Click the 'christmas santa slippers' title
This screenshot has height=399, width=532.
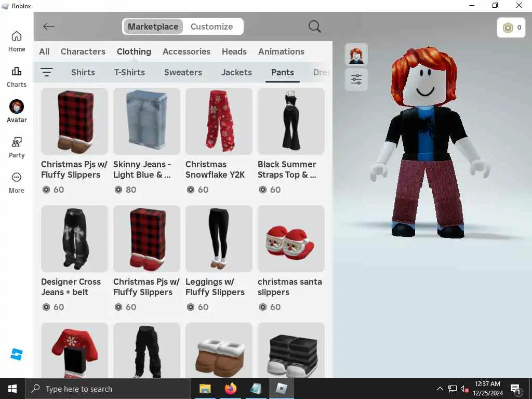coord(290,287)
